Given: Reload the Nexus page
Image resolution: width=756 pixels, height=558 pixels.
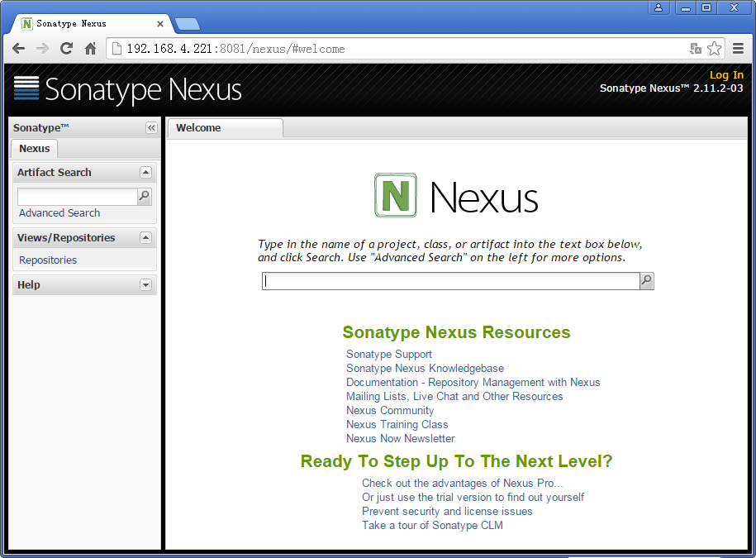Looking at the screenshot, I should (x=67, y=48).
